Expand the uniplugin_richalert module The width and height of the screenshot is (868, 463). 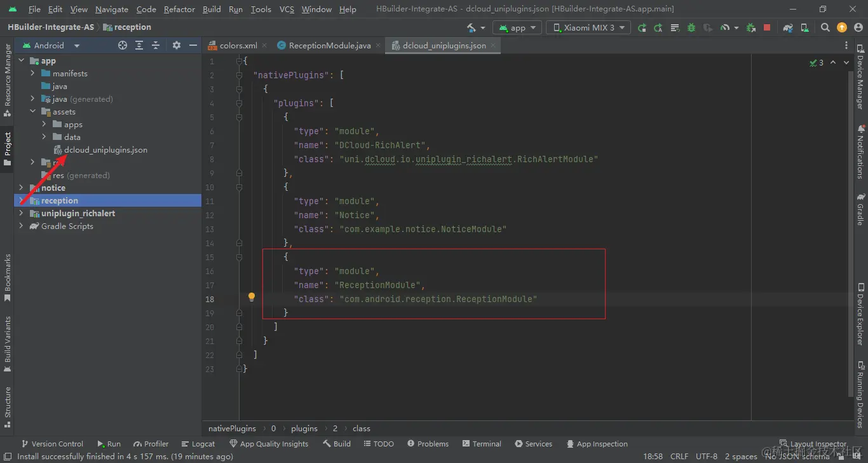point(21,213)
